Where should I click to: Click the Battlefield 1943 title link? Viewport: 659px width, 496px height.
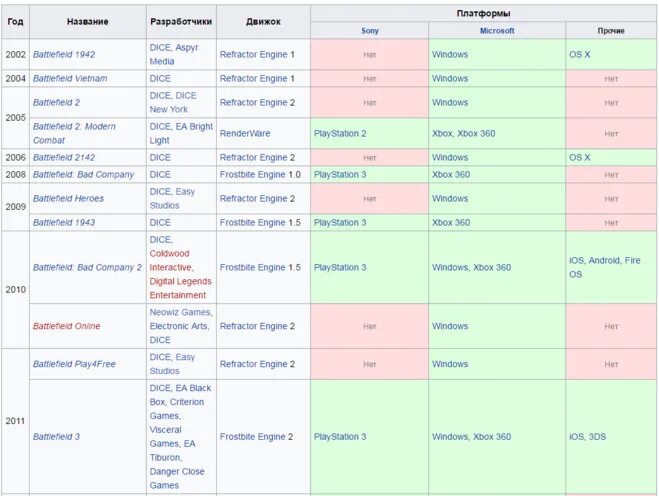click(x=64, y=222)
